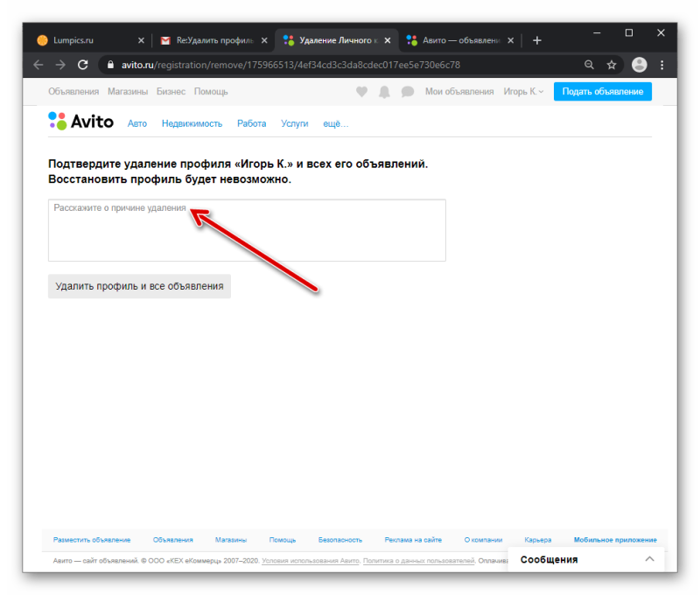Expand the Сообщения panel with the chevron
This screenshot has height=595, width=700.
tap(649, 559)
